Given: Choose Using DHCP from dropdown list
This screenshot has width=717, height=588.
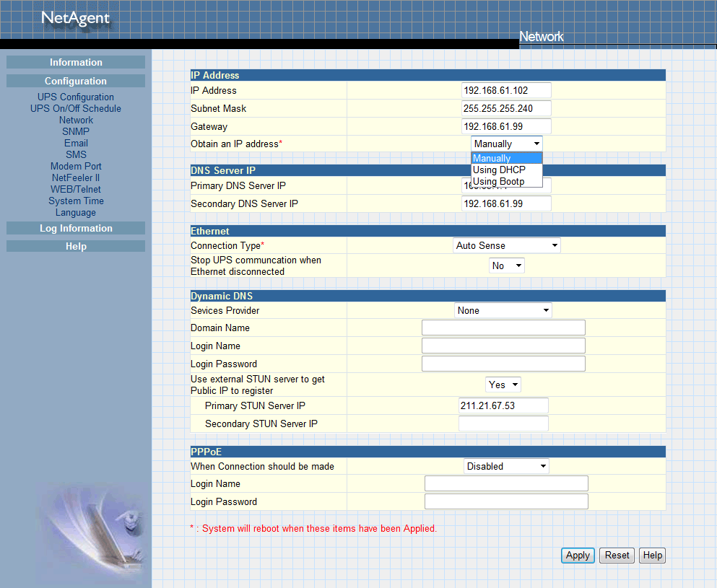Looking at the screenshot, I should pos(507,170).
